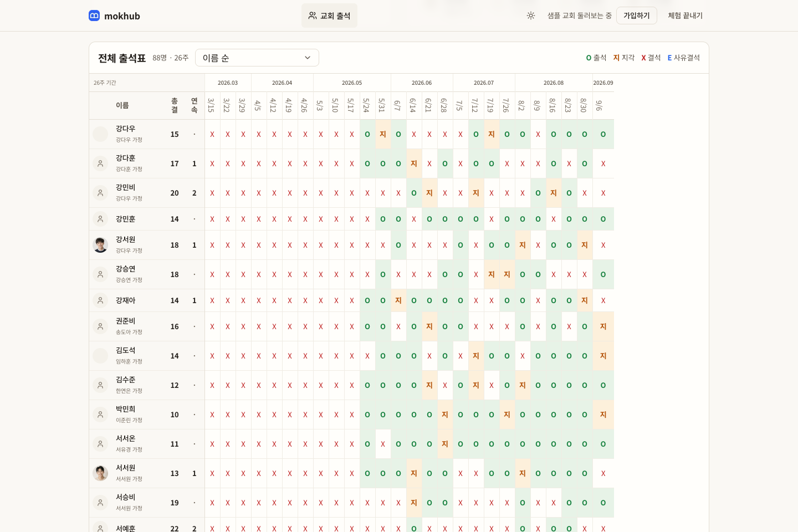This screenshot has height=532, width=798.
Task: Select 강다우's name in the table
Action: pyautogui.click(x=125, y=129)
